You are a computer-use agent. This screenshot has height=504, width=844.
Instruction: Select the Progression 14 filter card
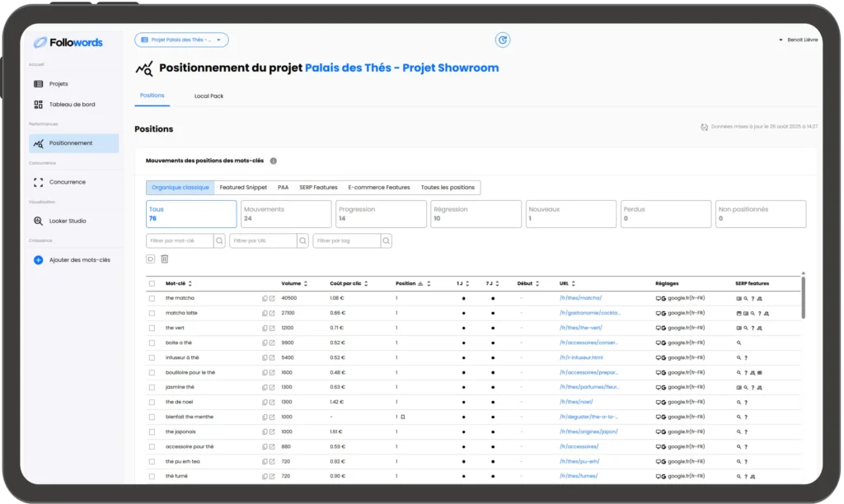click(x=381, y=214)
